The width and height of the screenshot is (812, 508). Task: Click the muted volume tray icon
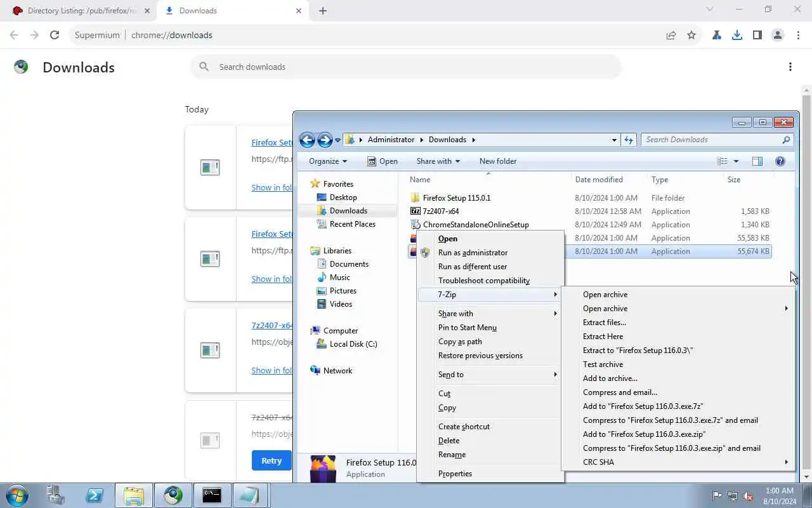coord(748,496)
